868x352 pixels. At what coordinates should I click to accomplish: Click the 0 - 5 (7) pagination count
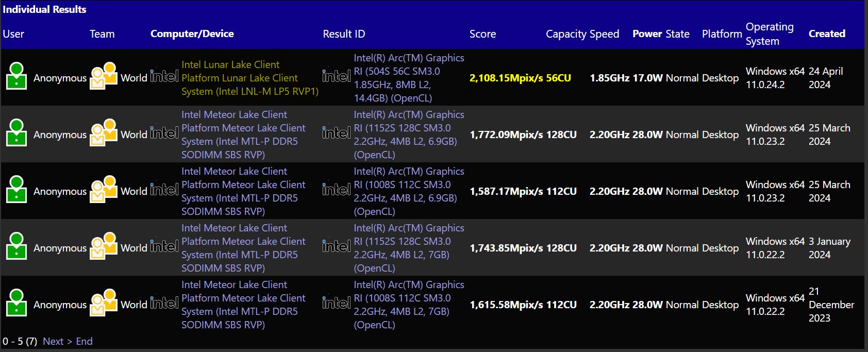(x=20, y=341)
